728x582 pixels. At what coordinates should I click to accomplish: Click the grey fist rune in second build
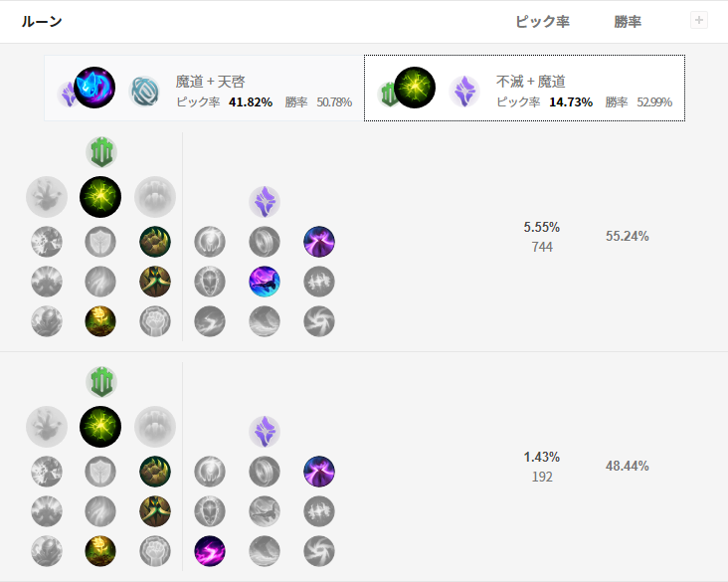(155, 551)
